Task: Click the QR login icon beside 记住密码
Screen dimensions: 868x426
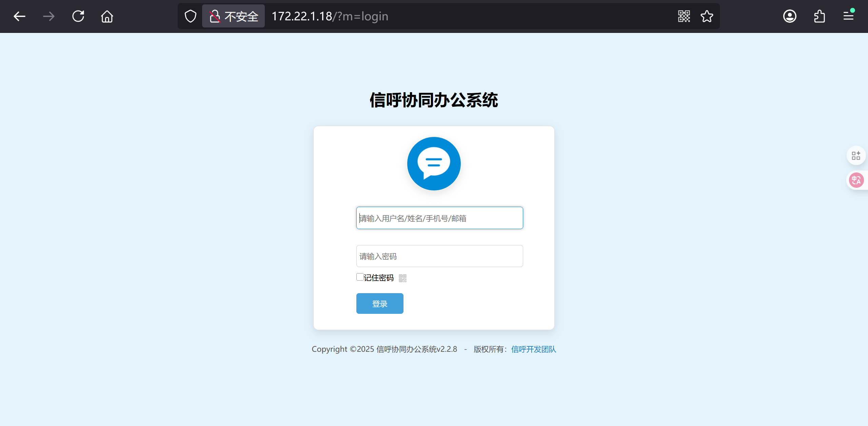Action: (402, 278)
